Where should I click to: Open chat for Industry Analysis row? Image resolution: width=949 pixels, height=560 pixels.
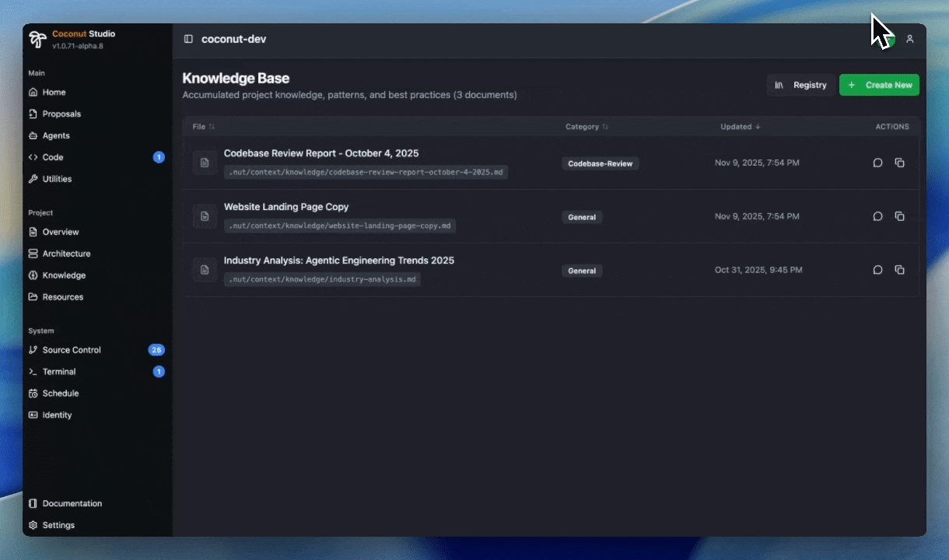877,270
